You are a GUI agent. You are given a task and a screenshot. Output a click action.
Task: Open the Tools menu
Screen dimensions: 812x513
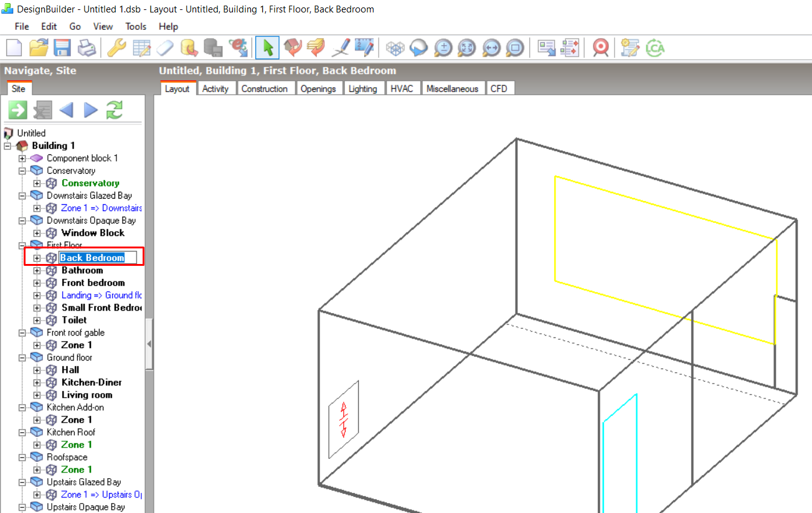(136, 26)
